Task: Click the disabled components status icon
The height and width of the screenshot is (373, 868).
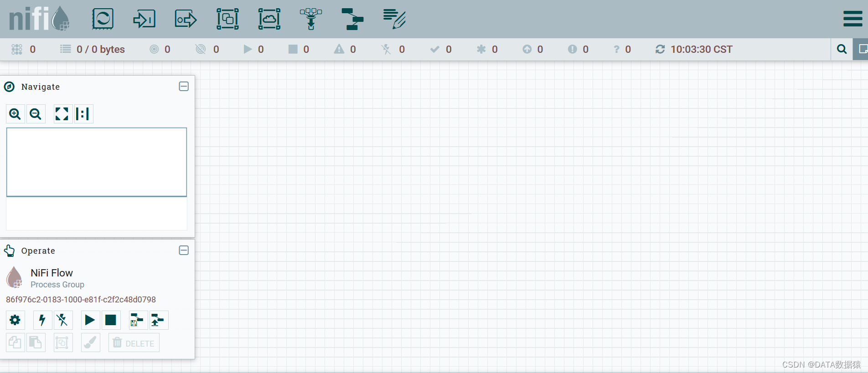Action: point(386,49)
